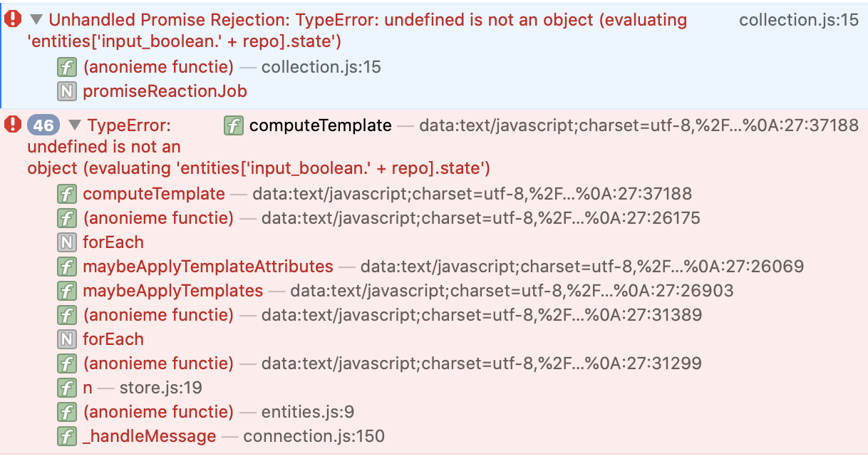Click the red error icon beside Unhandled Promise Rejection

pos(14,19)
